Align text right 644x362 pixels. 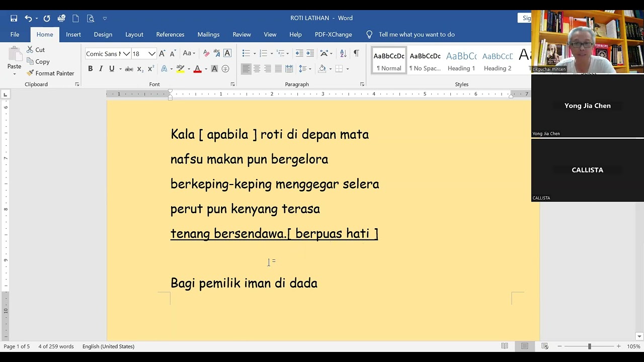click(268, 69)
